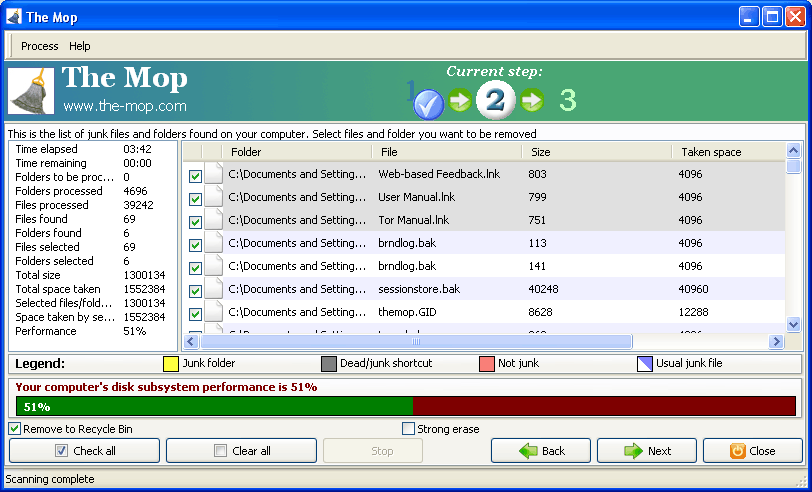
Task: Open the Process menu
Action: pos(39,46)
